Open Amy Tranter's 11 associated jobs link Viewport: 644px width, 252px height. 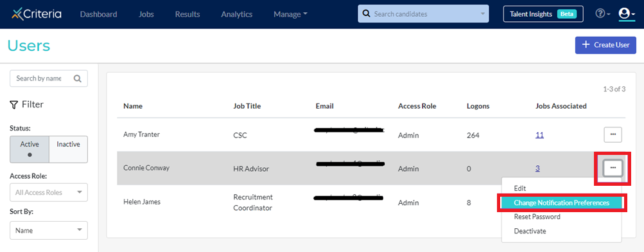(x=539, y=135)
